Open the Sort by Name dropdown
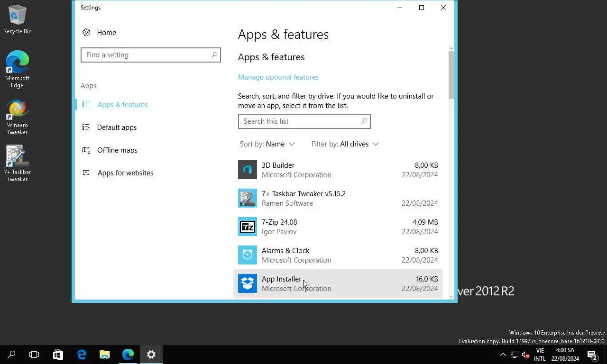607x364 pixels. pos(267,144)
